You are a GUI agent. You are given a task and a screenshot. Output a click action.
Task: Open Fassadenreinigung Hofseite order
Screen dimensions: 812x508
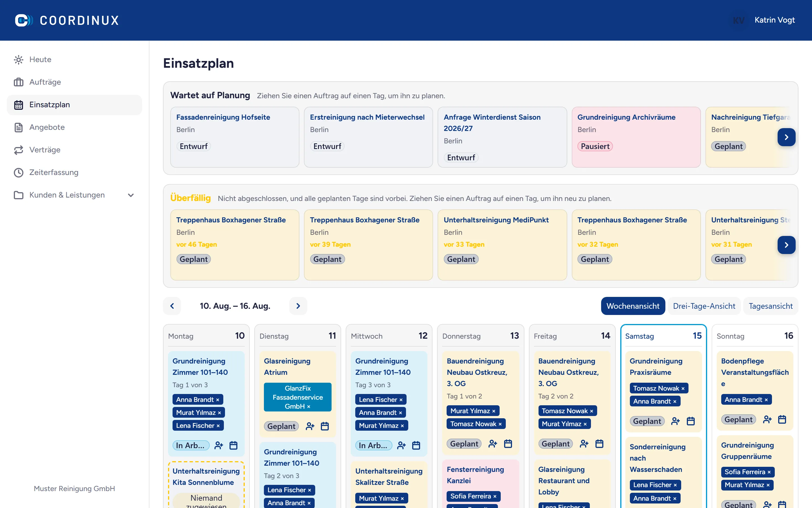click(x=223, y=117)
